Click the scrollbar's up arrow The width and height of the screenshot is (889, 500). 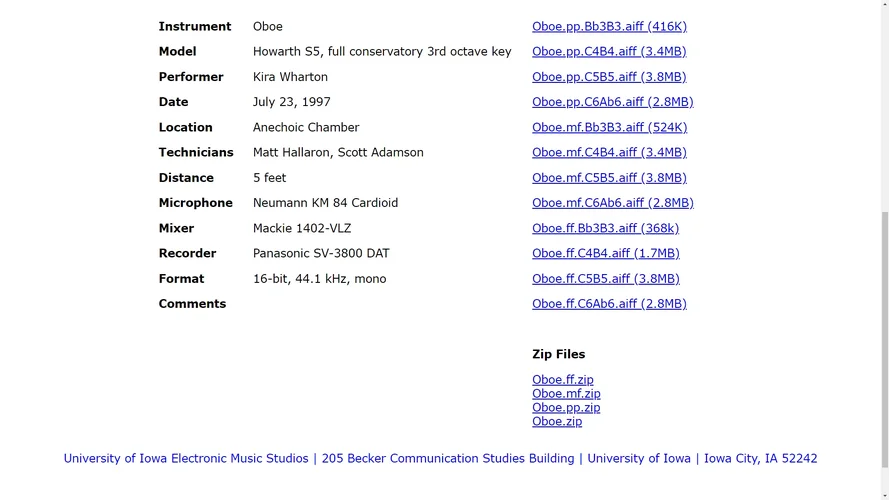882,7
